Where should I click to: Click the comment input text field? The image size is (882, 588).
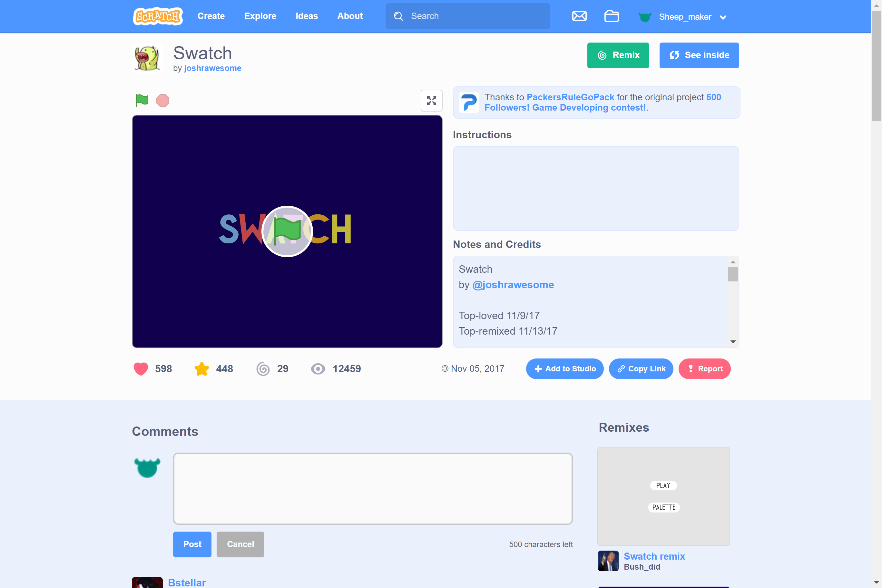click(x=373, y=488)
